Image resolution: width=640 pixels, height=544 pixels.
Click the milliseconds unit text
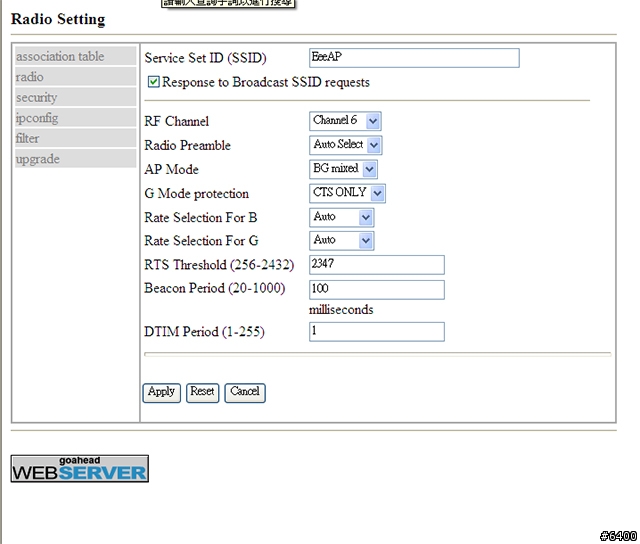click(341, 310)
